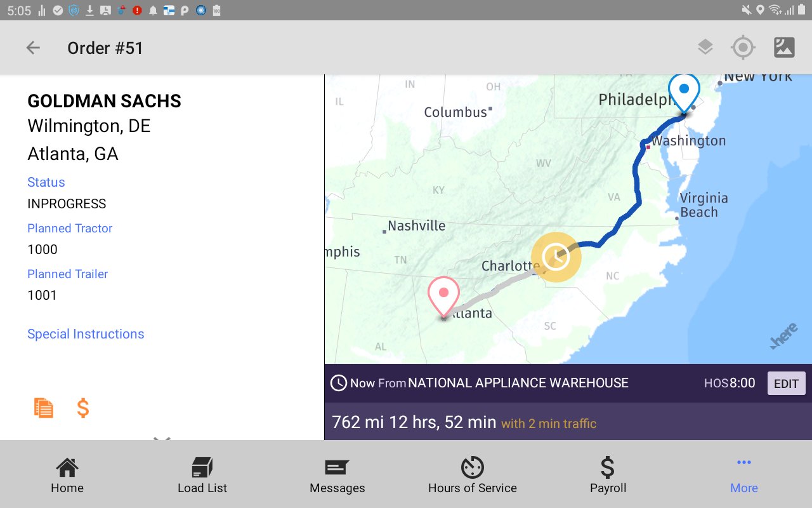Image resolution: width=812 pixels, height=508 pixels.
Task: Tap the Washington label on the map
Action: point(688,141)
